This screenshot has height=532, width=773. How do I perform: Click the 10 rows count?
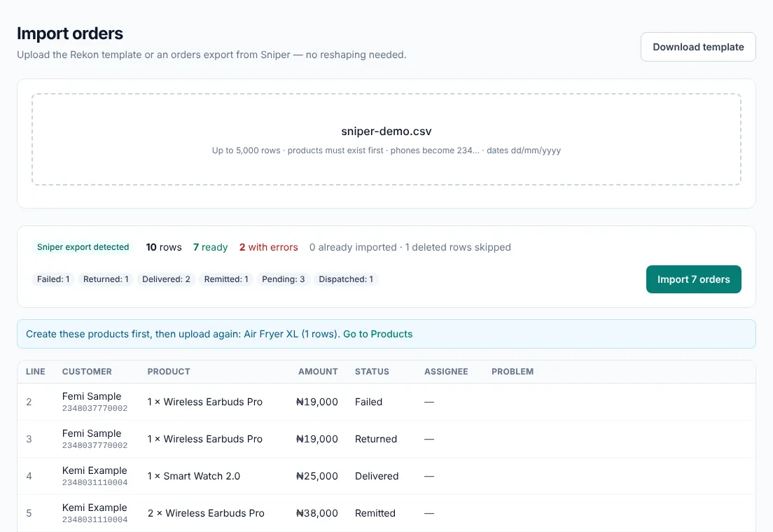164,247
